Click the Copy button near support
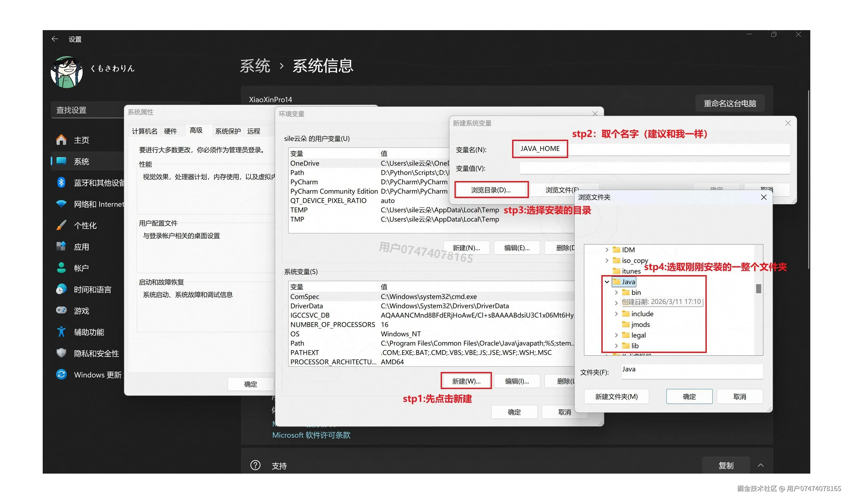Image resolution: width=853 pixels, height=504 pixels. pyautogui.click(x=726, y=465)
